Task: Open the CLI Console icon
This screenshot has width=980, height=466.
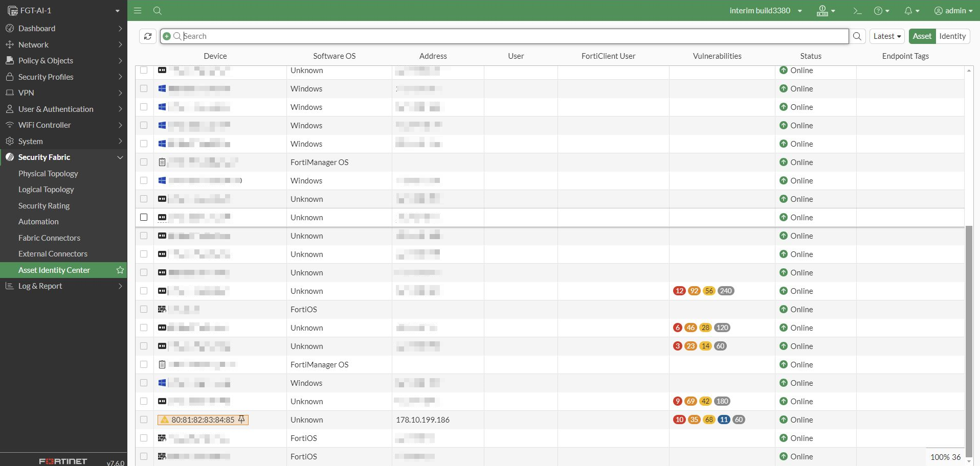Action: pyautogui.click(x=857, y=10)
